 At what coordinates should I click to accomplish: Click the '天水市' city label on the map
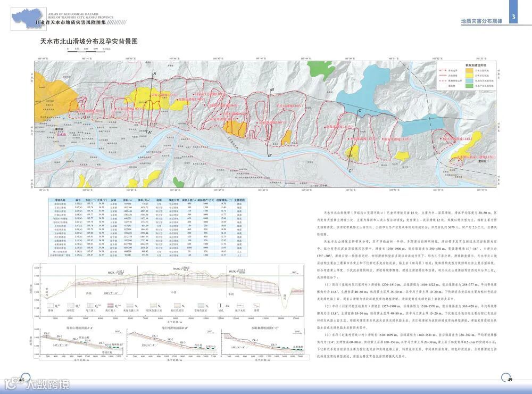(61, 135)
